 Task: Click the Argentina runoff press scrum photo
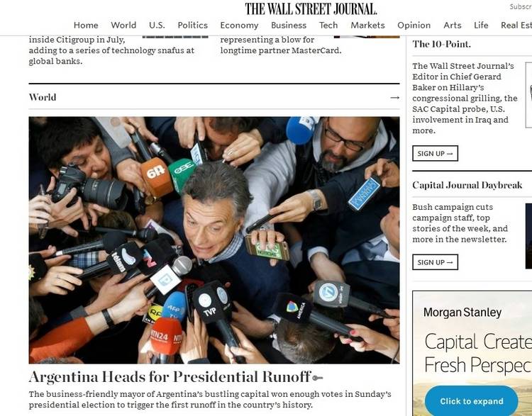(214, 240)
